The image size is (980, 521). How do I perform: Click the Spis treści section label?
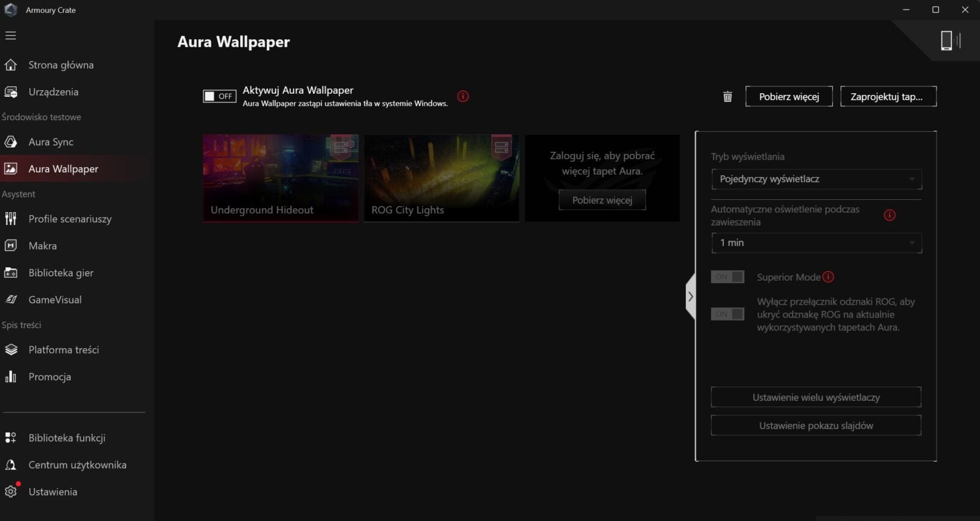tap(21, 325)
